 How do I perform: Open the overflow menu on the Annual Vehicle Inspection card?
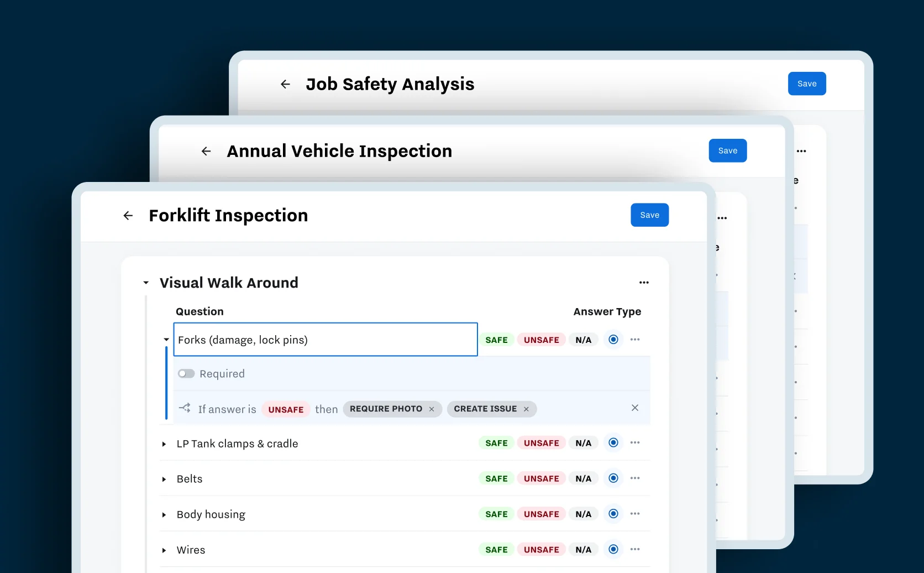tap(802, 150)
